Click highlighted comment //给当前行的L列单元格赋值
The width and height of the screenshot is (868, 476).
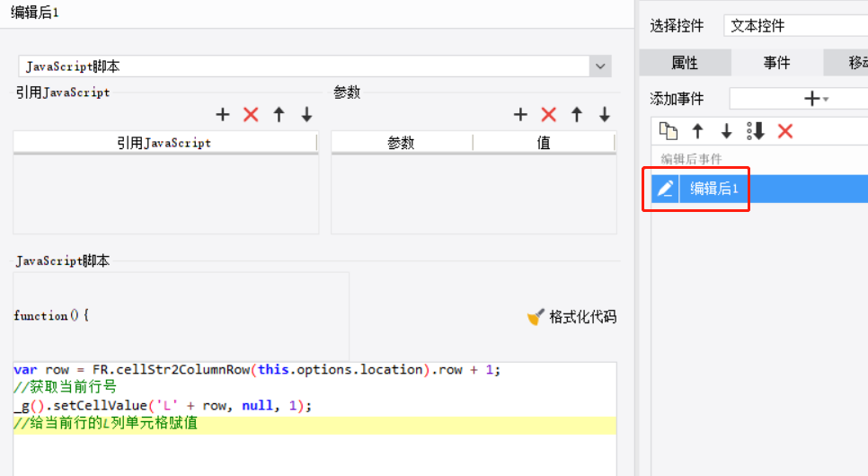pyautogui.click(x=106, y=423)
